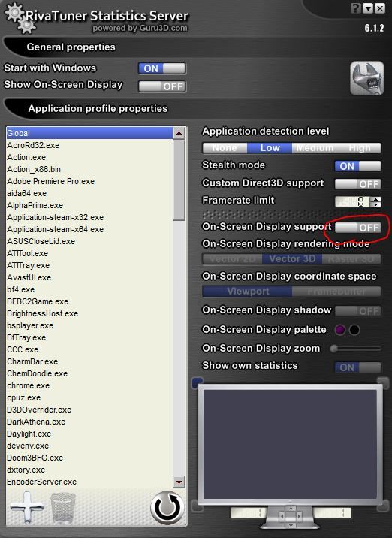Image resolution: width=392 pixels, height=538 pixels.
Task: Click the circular reset arrow icon
Action: coord(167,508)
